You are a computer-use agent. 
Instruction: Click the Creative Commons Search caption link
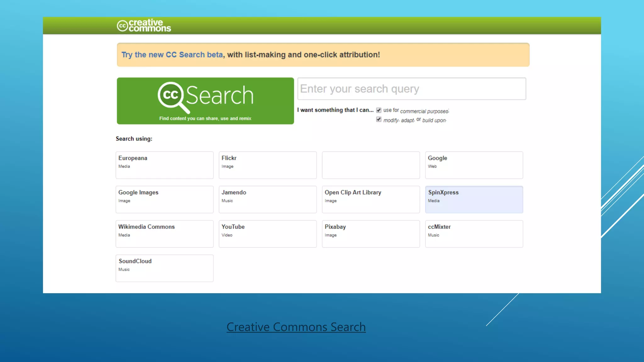[x=296, y=327]
